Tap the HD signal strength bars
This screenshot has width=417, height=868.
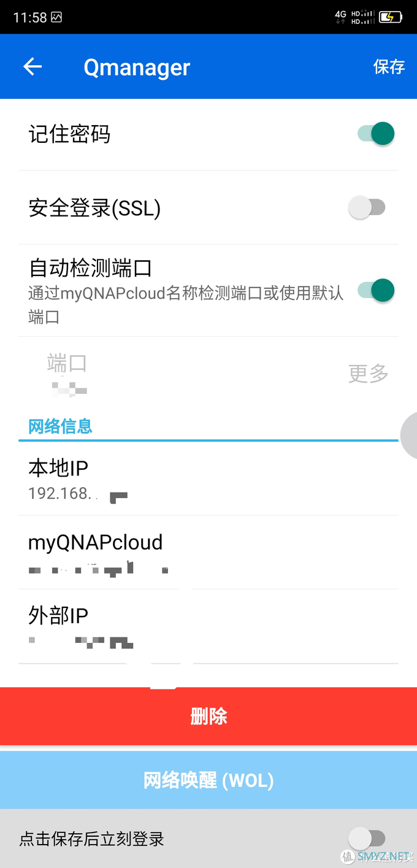pyautogui.click(x=363, y=17)
